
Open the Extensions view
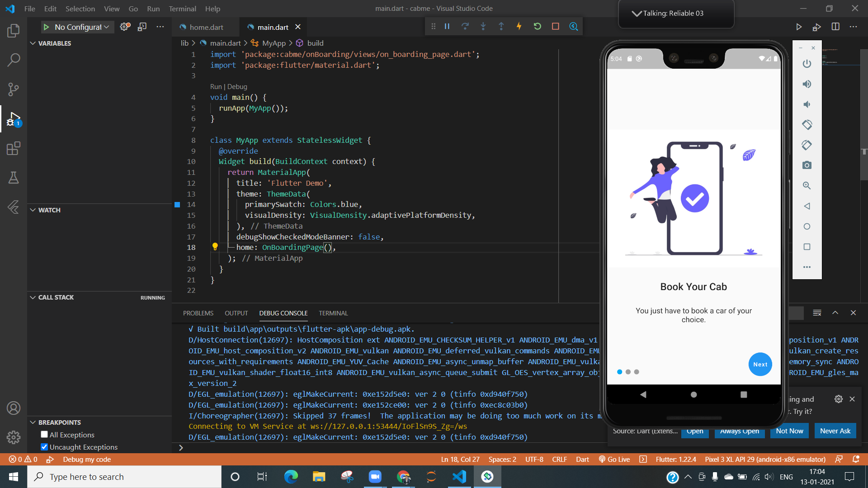click(x=13, y=148)
